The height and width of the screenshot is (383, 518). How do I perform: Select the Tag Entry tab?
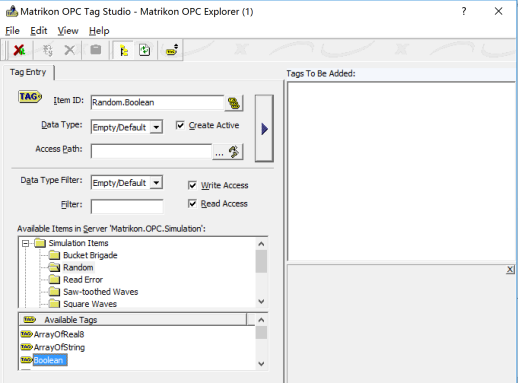click(x=28, y=72)
